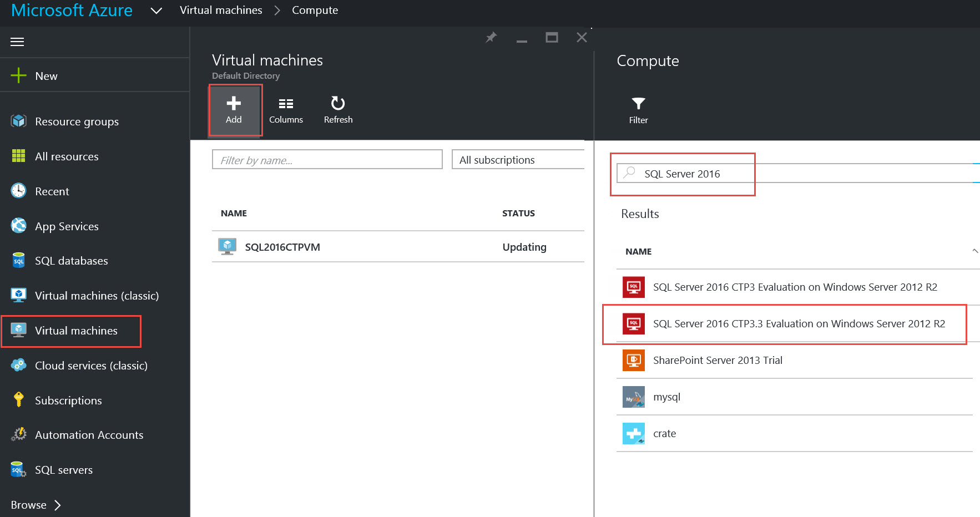
Task: Click the Subscriptions key icon
Action: tap(18, 400)
